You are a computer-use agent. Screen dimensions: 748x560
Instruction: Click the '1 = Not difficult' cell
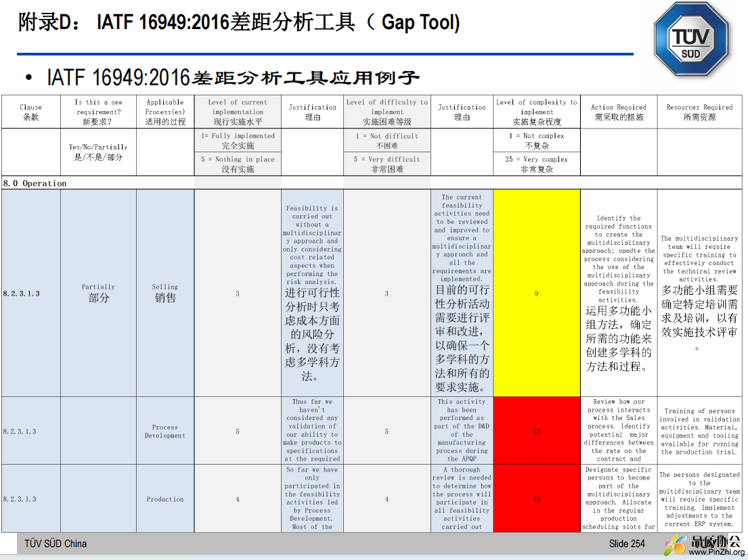(387, 141)
